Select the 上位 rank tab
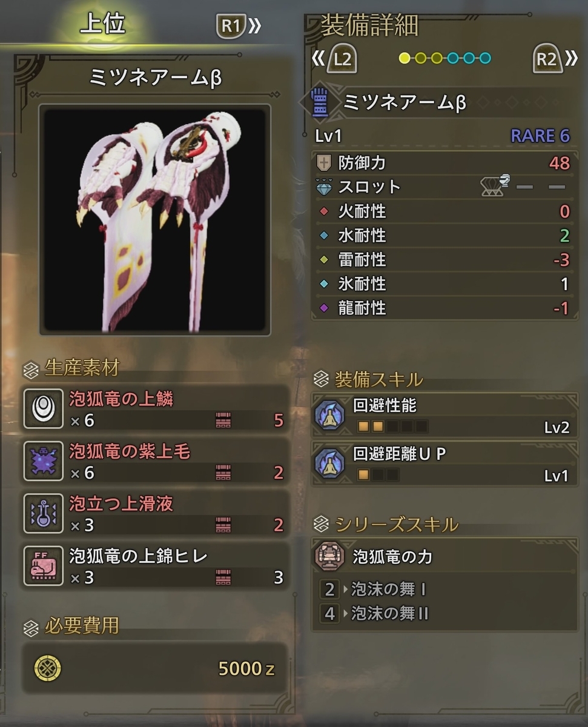The width and height of the screenshot is (588, 727). click(x=103, y=24)
